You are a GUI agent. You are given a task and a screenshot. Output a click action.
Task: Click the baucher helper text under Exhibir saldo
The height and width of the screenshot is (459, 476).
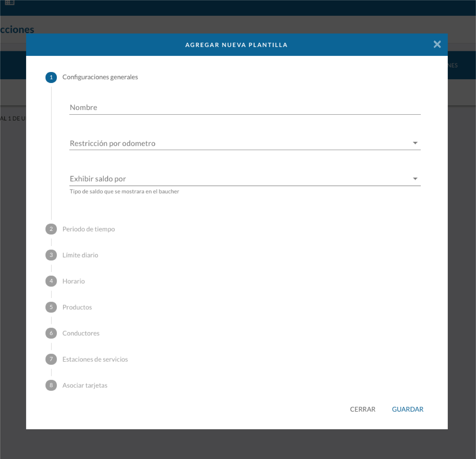pos(124,191)
